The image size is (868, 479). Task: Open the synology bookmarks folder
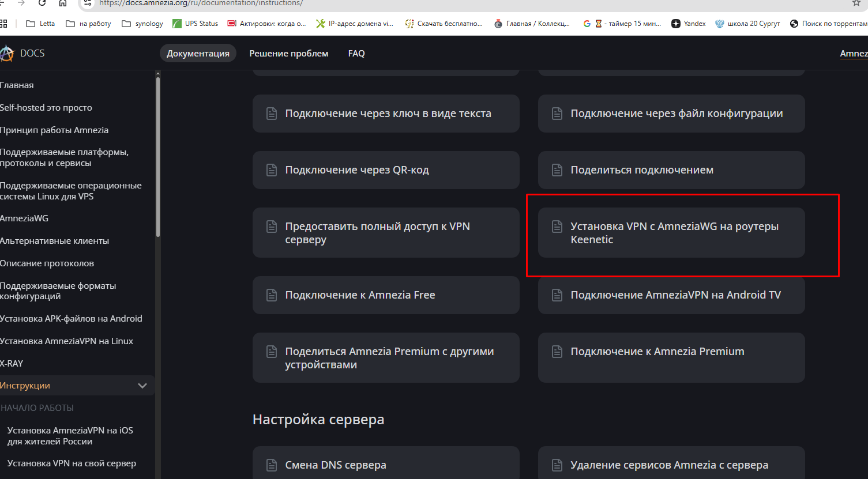click(142, 24)
